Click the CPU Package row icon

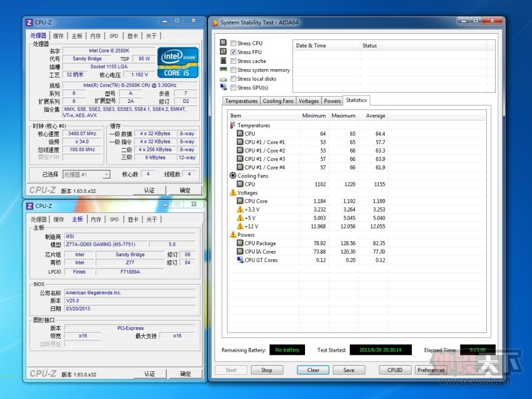coord(240,243)
